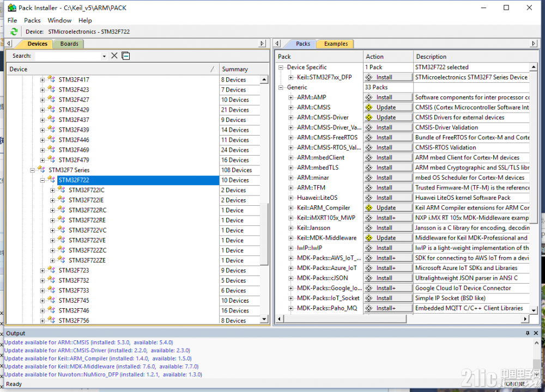Image resolution: width=545 pixels, height=392 pixels.
Task: Click the yellow update icon for ARM::CMSIS
Action: [x=369, y=107]
